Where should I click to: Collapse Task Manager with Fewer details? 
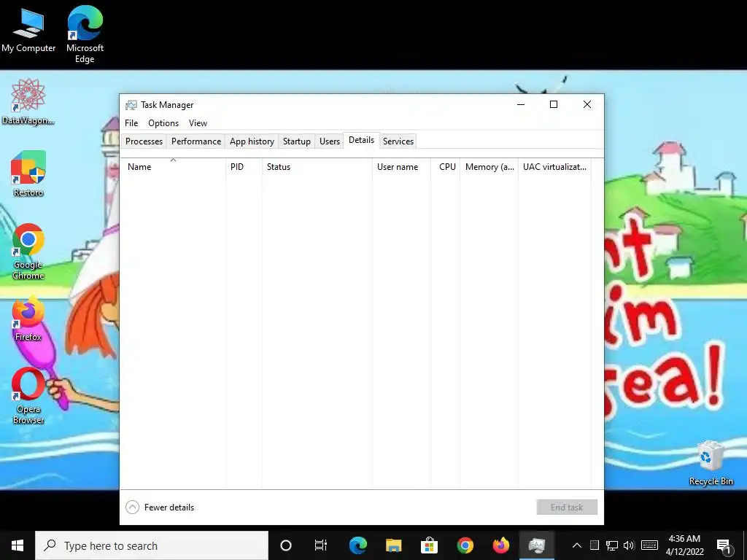(x=160, y=507)
